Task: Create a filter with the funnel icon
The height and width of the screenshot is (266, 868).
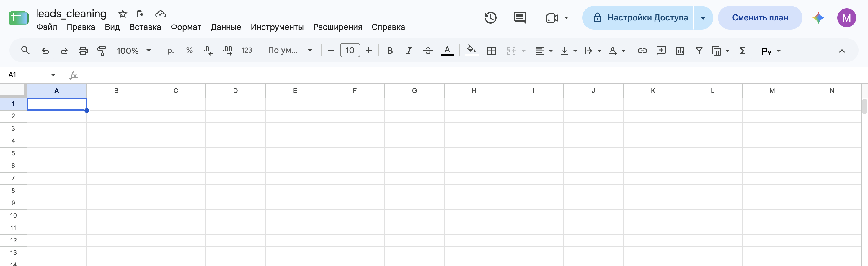Action: coord(699,51)
